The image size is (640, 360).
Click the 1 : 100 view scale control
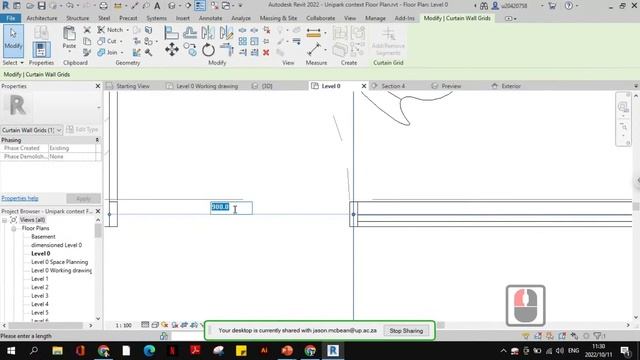point(123,325)
